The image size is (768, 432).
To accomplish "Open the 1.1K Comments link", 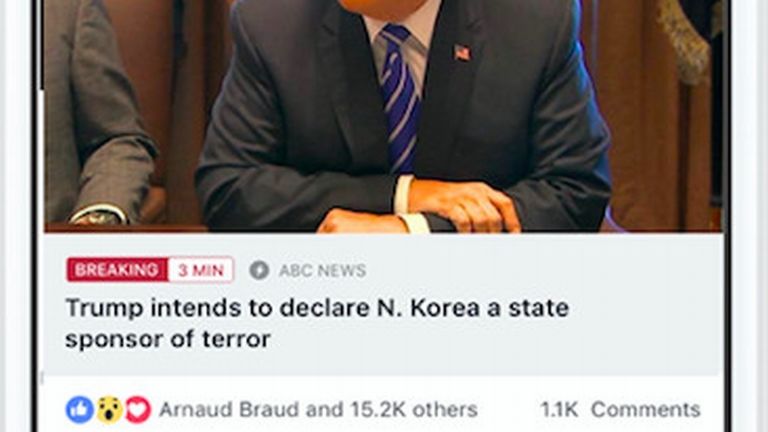I will 620,409.
